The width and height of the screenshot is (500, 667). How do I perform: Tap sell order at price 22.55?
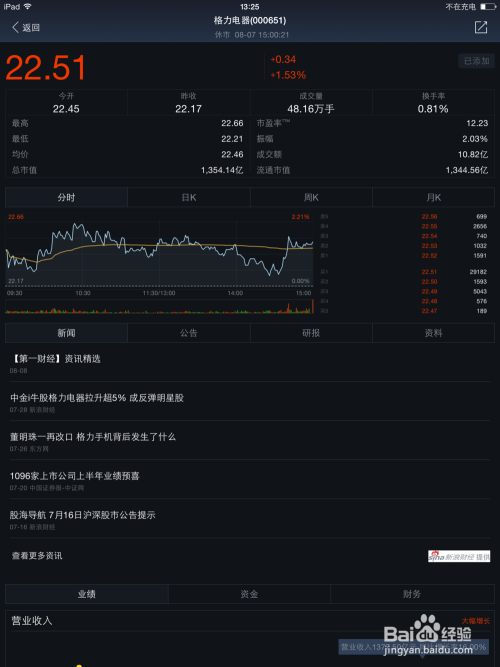(x=404, y=226)
